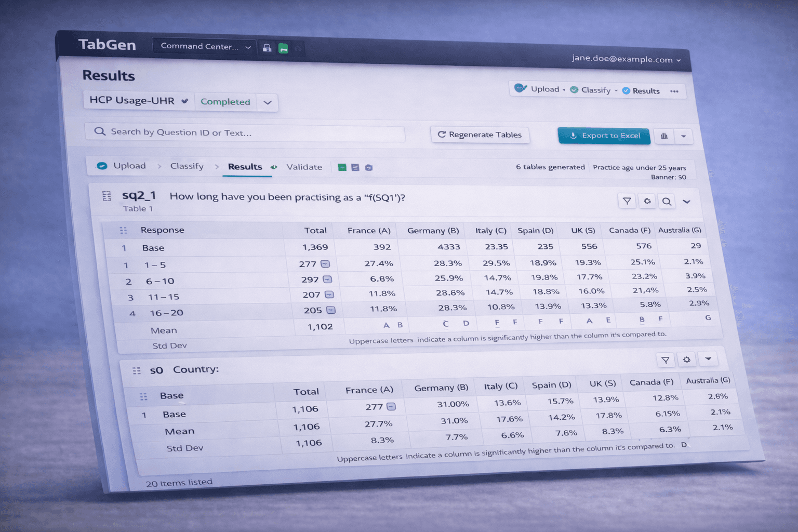This screenshot has height=532, width=798.
Task: Expand the Completed status dropdown arrow
Action: tap(268, 102)
